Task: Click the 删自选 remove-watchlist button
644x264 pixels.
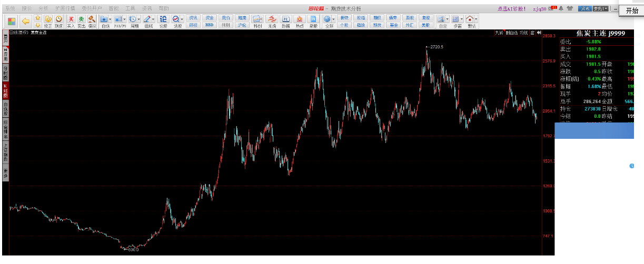Action: 512,33
